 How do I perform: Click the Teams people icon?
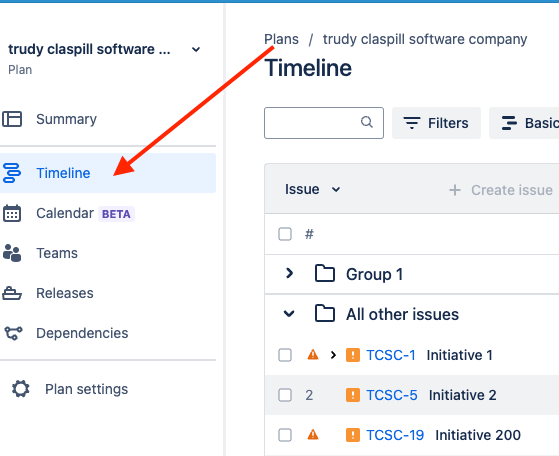click(12, 253)
